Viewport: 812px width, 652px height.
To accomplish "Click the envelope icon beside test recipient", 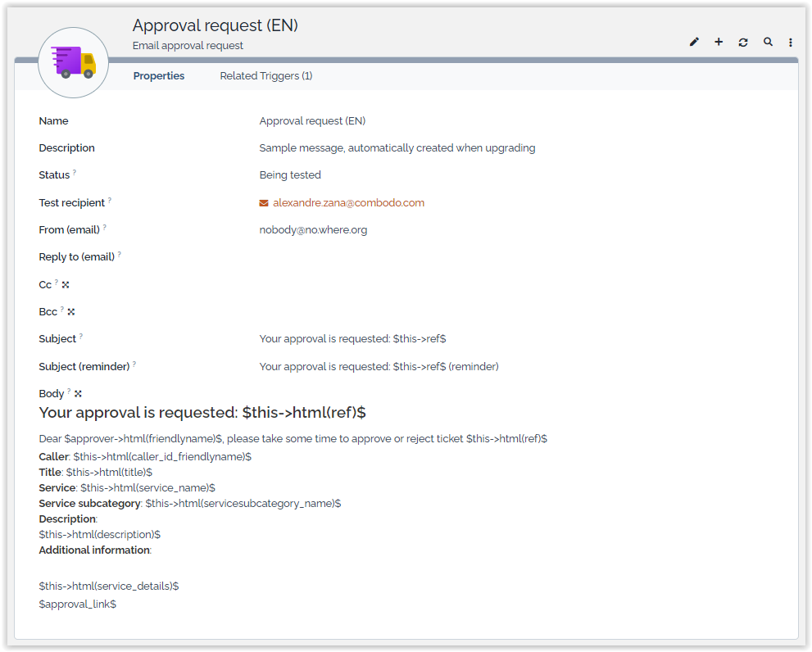I will click(x=264, y=203).
